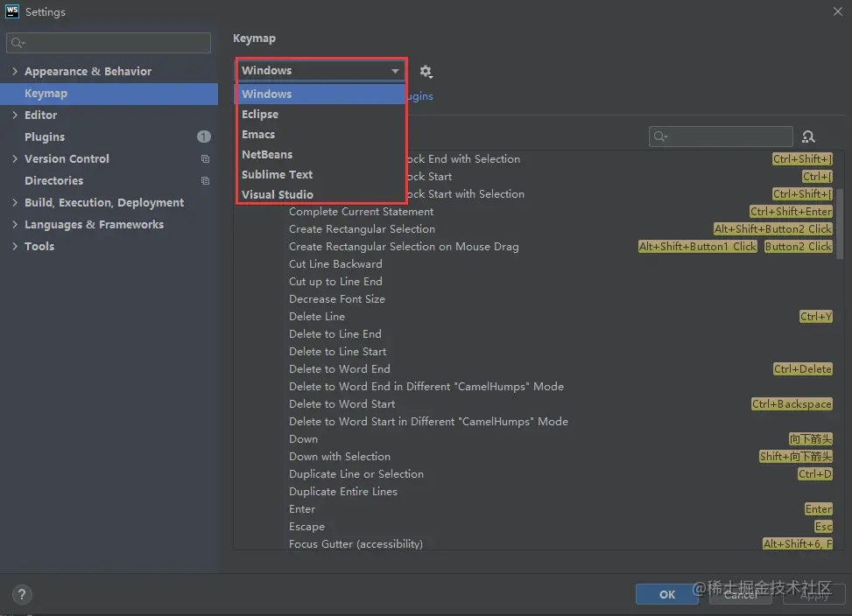852x616 pixels.
Task: Choose Sublime Text keymap option
Action: tap(321, 174)
